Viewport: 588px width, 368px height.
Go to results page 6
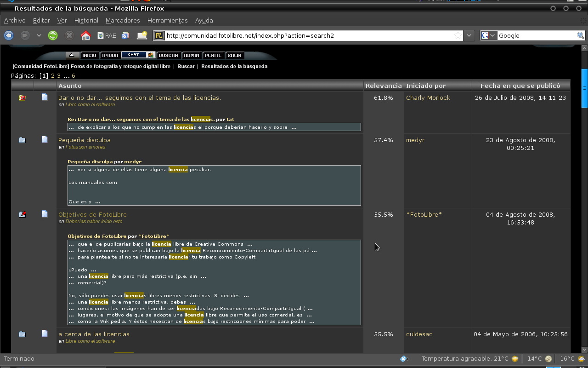(x=73, y=75)
